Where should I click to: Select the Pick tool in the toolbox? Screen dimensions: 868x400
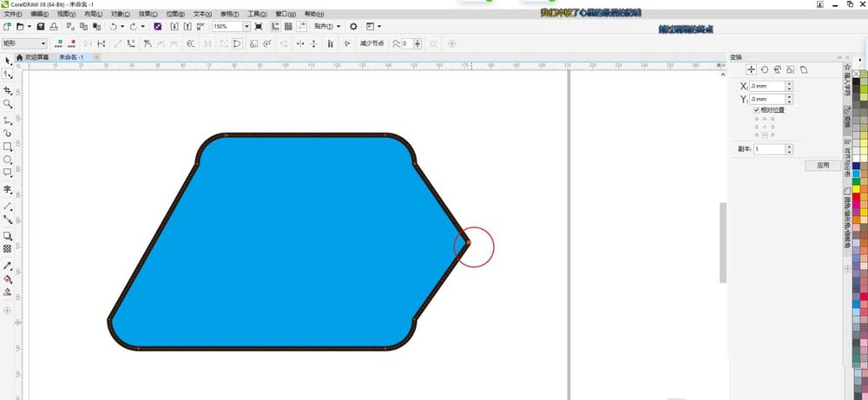7,61
